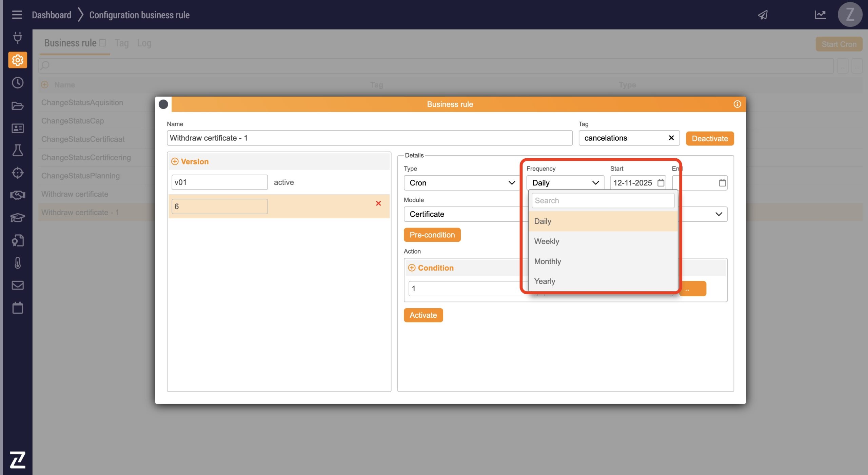Click the Pre-condition button
Screen dimensions: 868x475
click(x=432, y=235)
